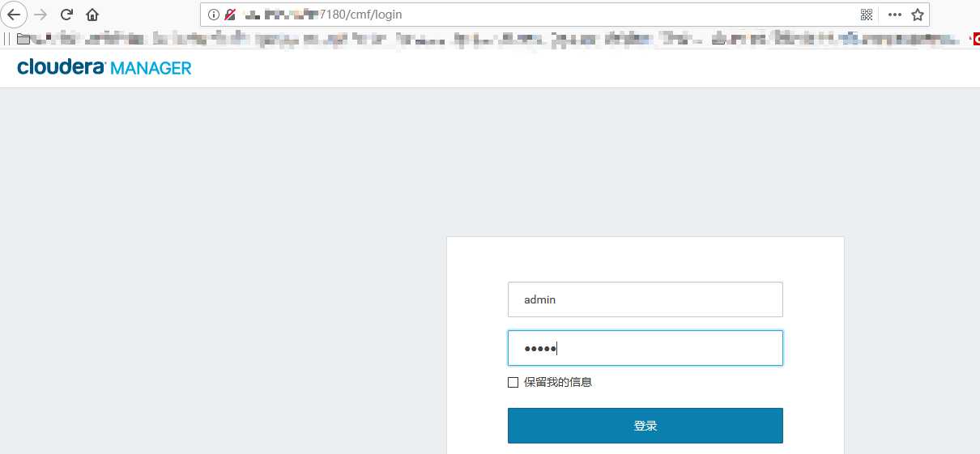980x454 pixels.
Task: Show site information icon in address bar
Action: click(214, 15)
